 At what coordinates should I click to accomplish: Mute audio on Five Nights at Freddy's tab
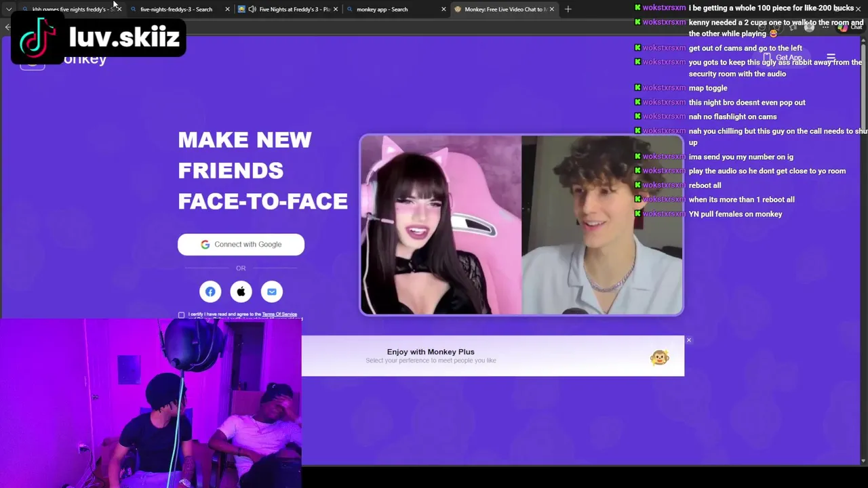pyautogui.click(x=252, y=9)
